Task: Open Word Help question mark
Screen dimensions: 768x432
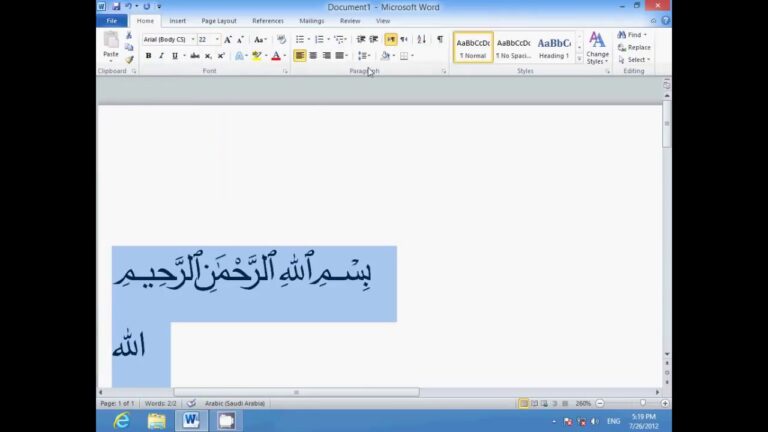Action: [665, 21]
